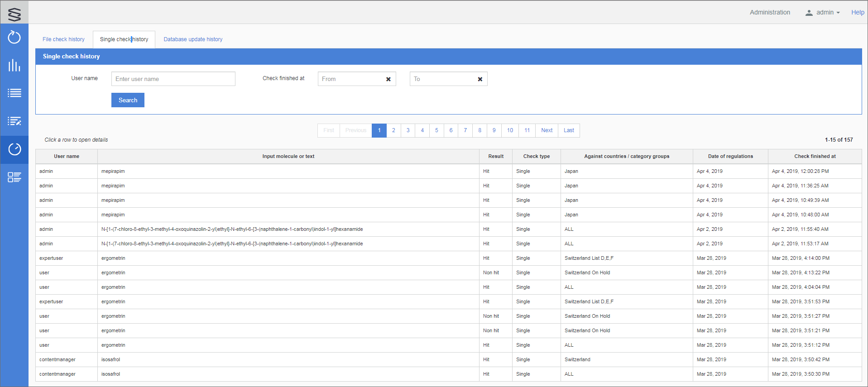Open the From date picker field
This screenshot has height=387, width=868.
350,79
